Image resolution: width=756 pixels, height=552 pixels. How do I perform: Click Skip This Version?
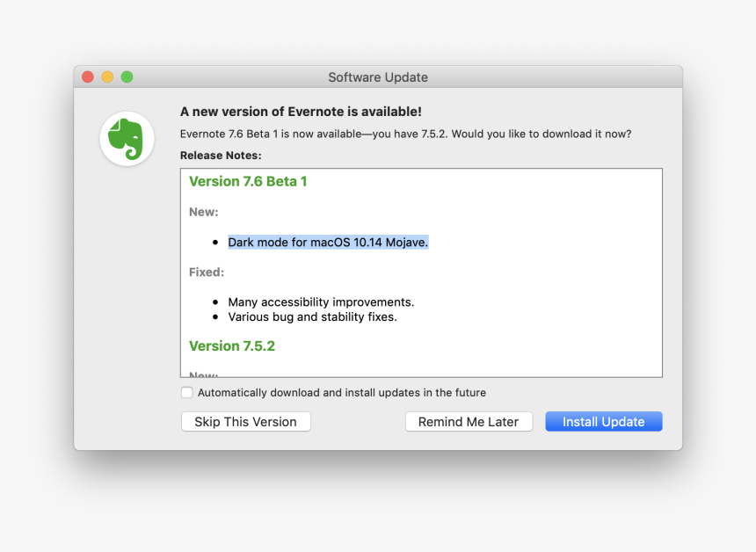tap(245, 421)
